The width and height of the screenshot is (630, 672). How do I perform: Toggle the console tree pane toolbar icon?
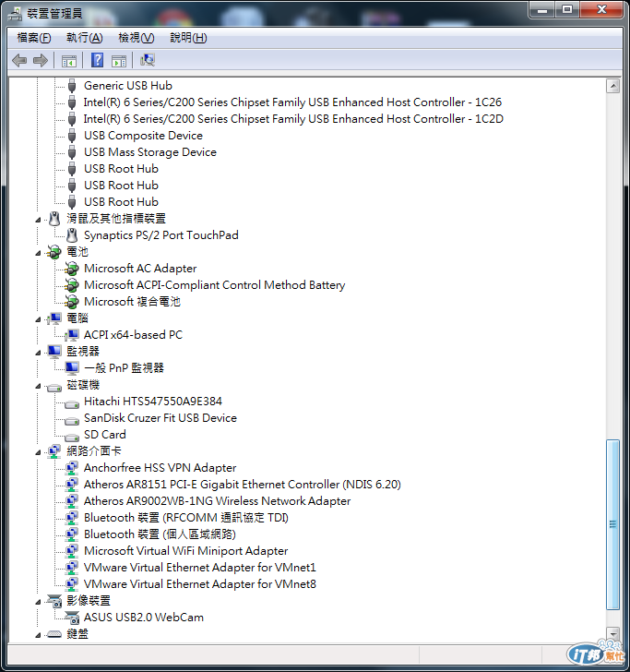tap(69, 61)
